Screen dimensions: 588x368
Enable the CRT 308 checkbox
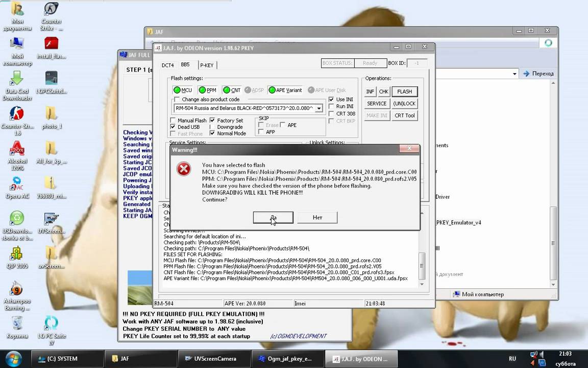pos(331,113)
